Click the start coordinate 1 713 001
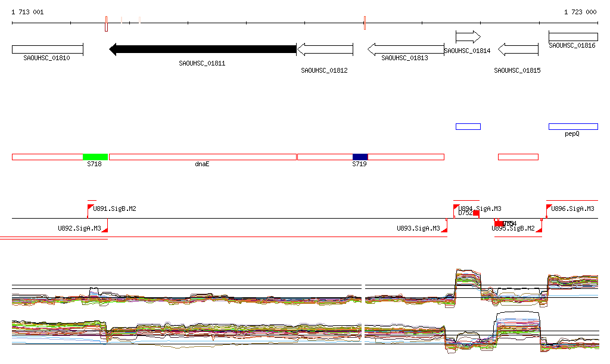 pos(27,12)
